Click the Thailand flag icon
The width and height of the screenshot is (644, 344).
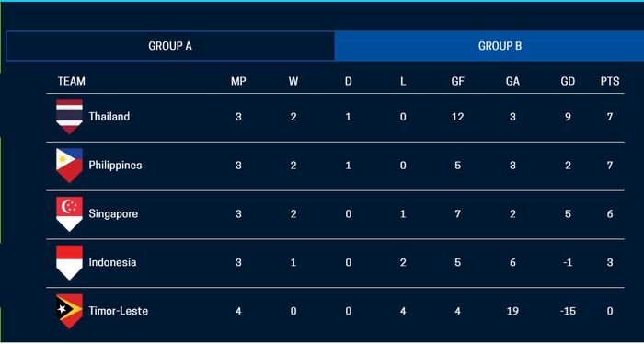(69, 117)
